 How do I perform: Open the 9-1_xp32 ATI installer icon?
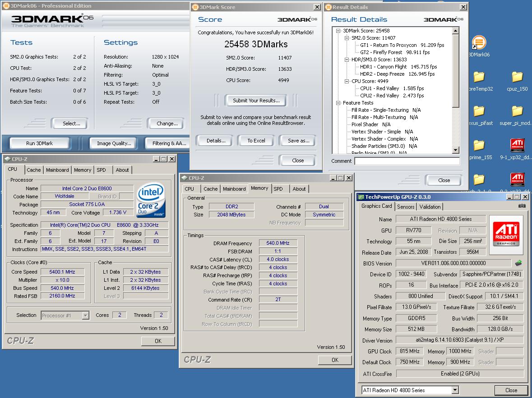[517, 145]
